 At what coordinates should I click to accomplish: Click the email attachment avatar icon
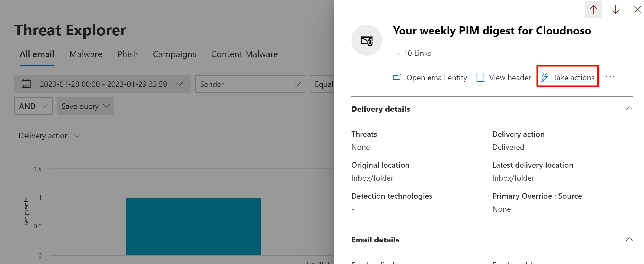point(366,41)
